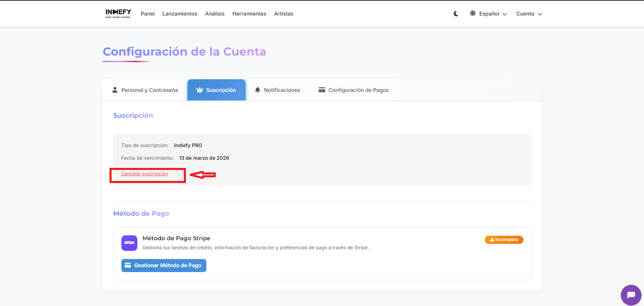Go to Lanzamientos in the navbar
The image size is (644, 306).
(180, 14)
